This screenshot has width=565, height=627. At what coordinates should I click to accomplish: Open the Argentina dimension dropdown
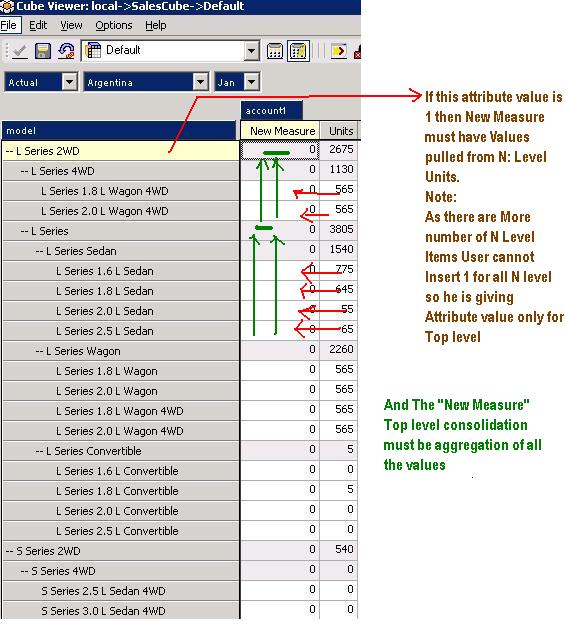coord(200,82)
